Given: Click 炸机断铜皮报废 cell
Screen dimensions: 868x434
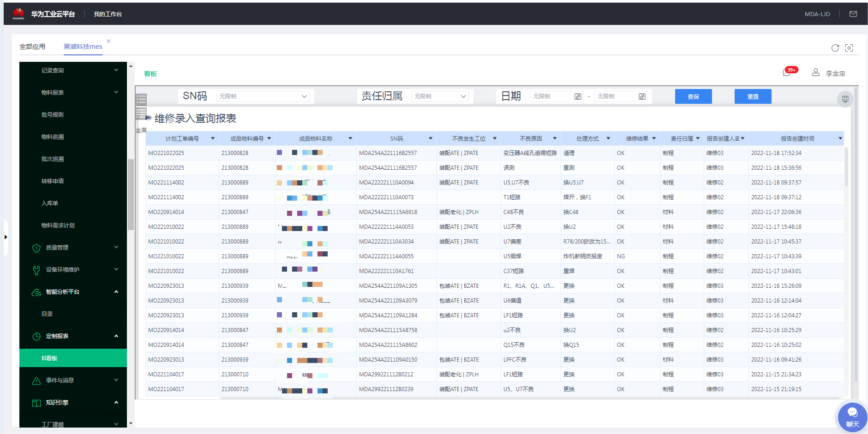Looking at the screenshot, I should click(583, 256).
